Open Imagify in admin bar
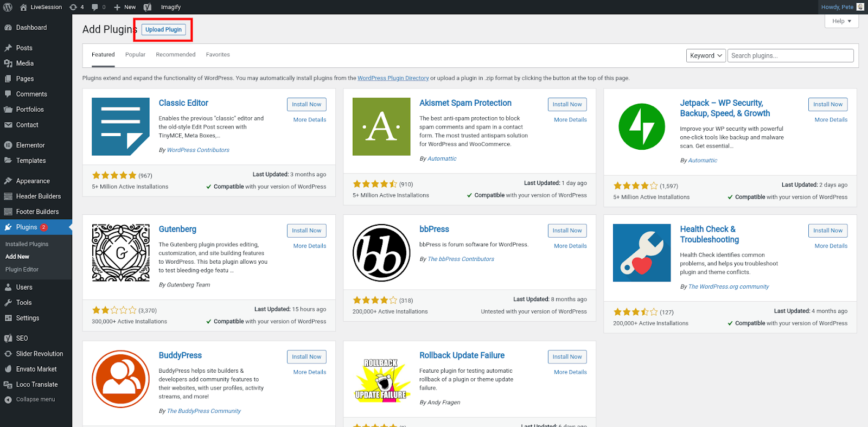 click(x=171, y=7)
